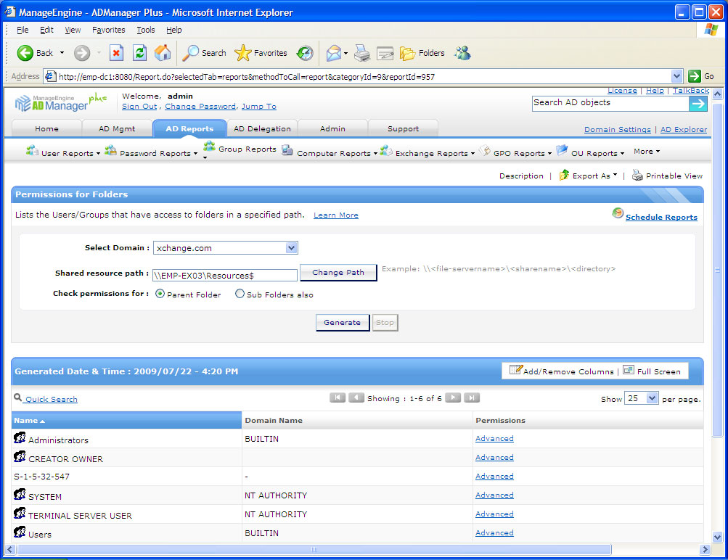728x560 pixels.
Task: Print the page using the printer icon
Action: (362, 53)
